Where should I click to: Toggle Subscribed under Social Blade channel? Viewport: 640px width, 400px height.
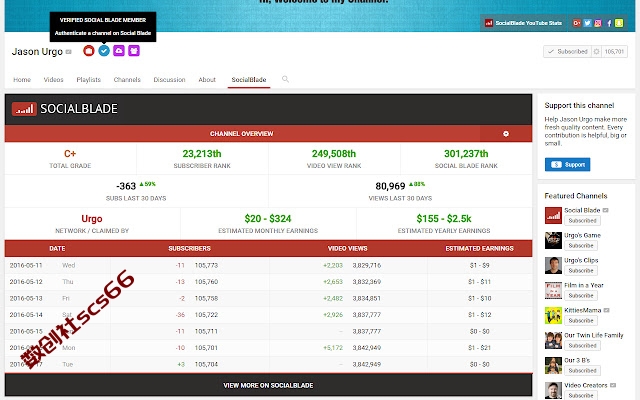coord(582,220)
